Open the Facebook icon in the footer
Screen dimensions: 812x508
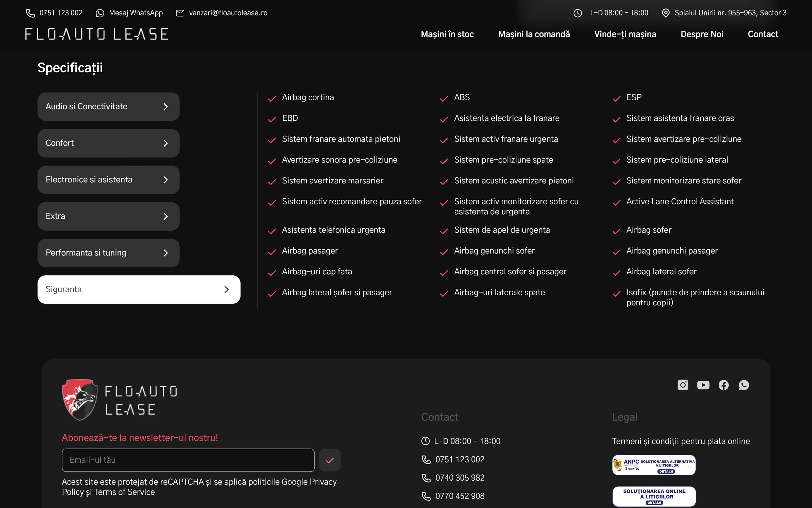[723, 385]
